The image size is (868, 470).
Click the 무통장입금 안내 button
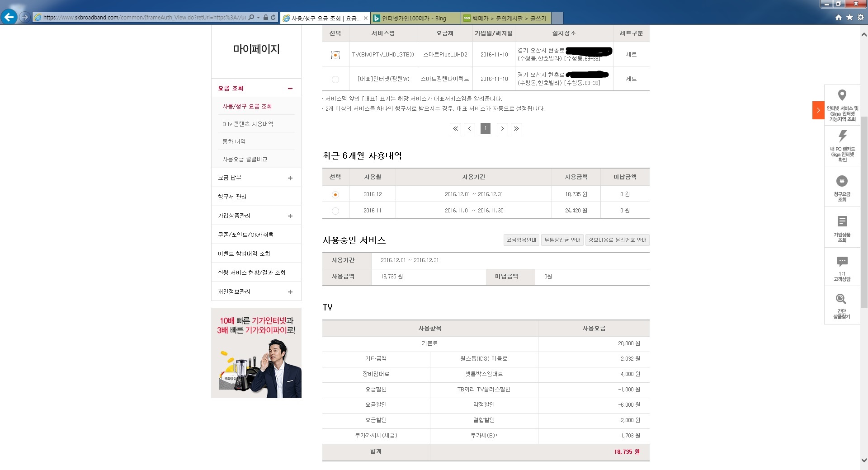click(x=562, y=240)
